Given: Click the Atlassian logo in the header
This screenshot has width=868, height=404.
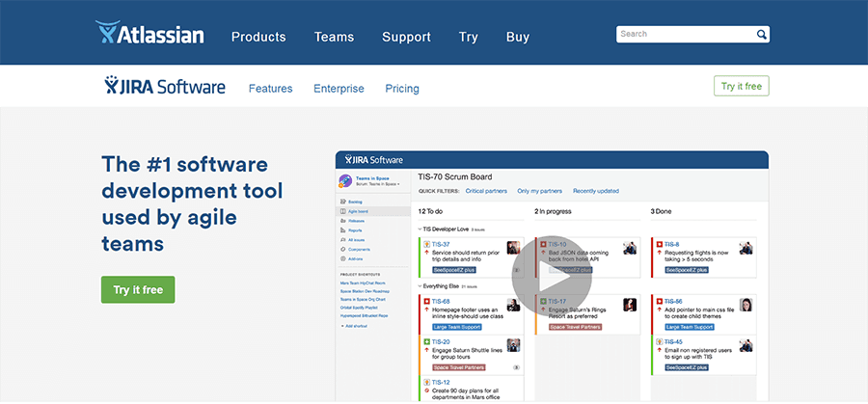Looking at the screenshot, I should click(149, 35).
